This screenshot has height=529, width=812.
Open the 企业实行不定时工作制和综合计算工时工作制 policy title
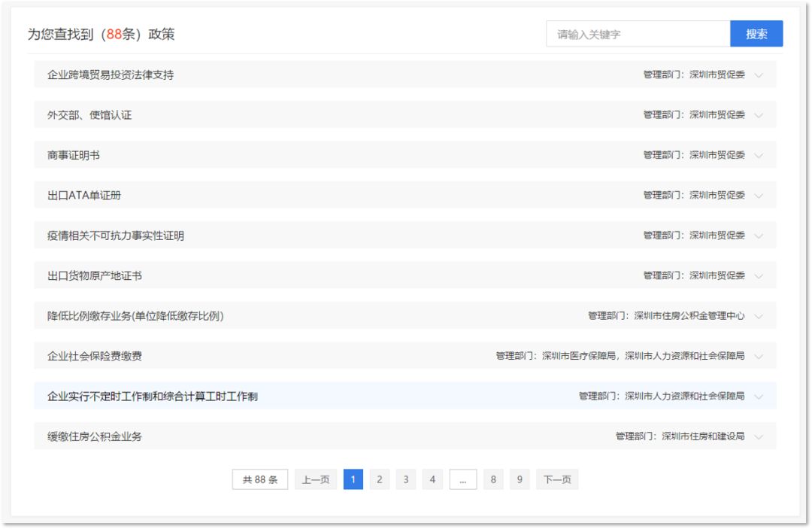point(153,396)
